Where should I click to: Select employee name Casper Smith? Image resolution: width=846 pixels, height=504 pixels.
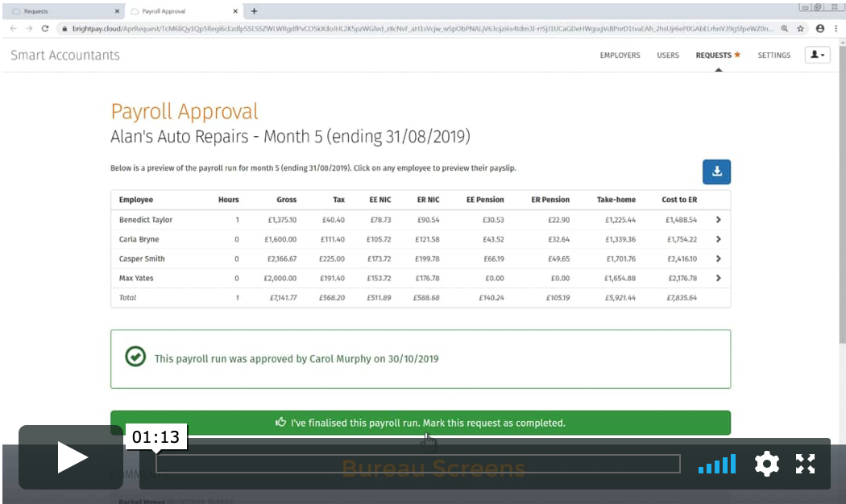pyautogui.click(x=142, y=258)
